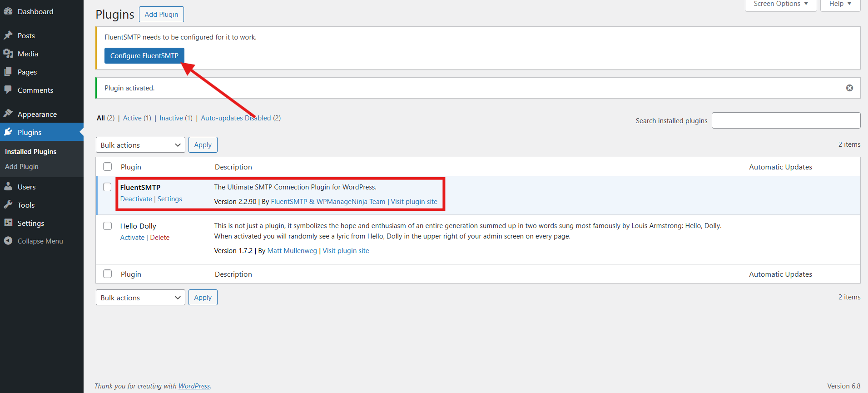Click Configure FluentSMTP button
This screenshot has width=868, height=393.
144,55
